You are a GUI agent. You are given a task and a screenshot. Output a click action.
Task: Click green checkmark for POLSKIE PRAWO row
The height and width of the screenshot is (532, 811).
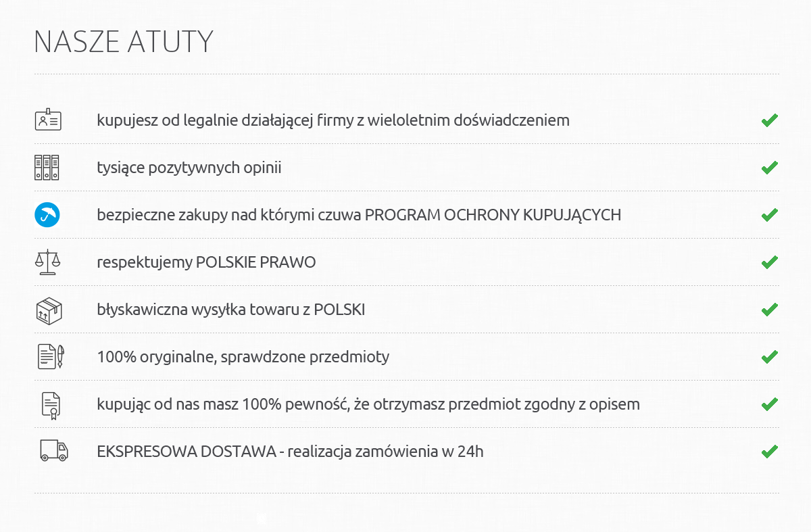(769, 262)
